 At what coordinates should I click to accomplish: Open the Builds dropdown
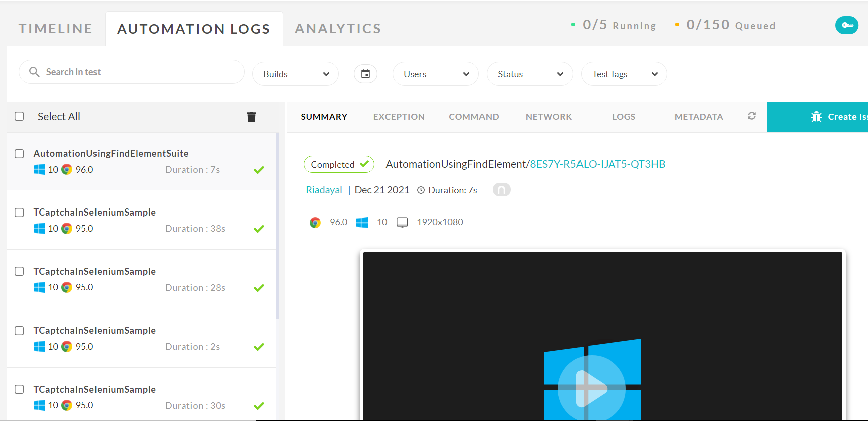[x=296, y=74]
